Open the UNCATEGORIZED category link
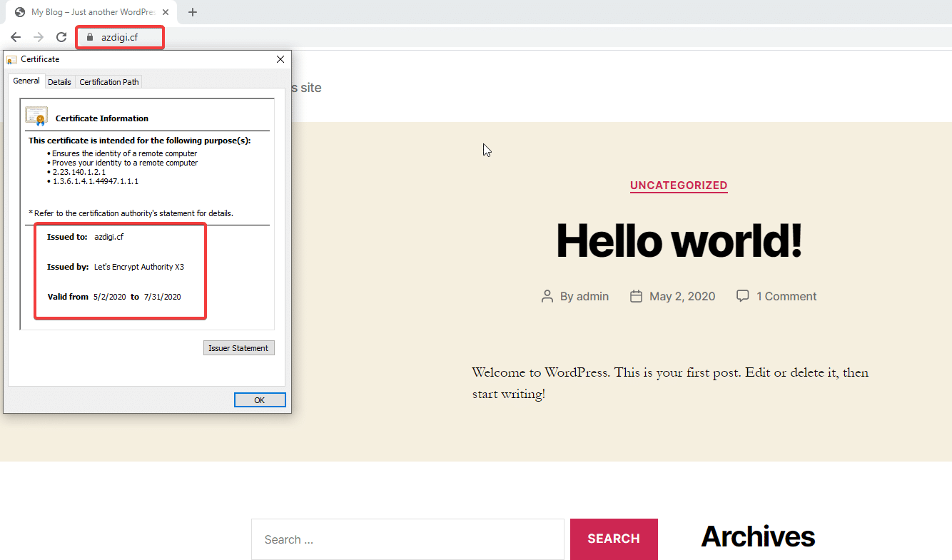This screenshot has width=952, height=560. (x=678, y=185)
